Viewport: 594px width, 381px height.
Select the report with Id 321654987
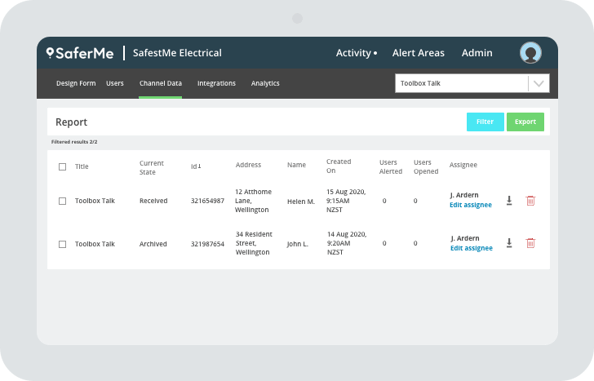(63, 201)
